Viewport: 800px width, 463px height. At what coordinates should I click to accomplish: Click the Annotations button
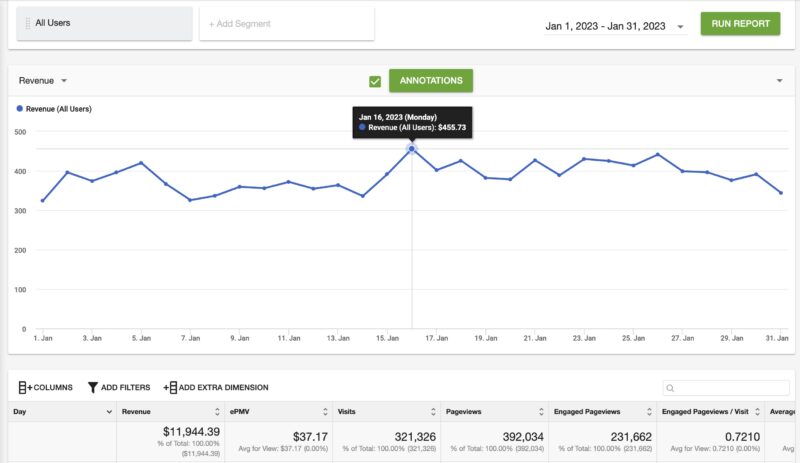431,81
